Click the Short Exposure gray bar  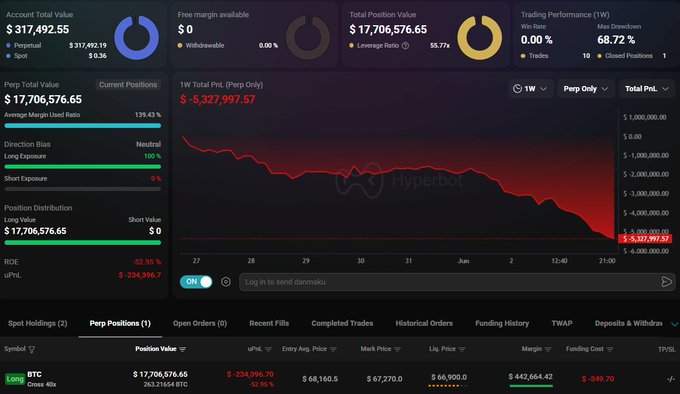click(x=82, y=189)
